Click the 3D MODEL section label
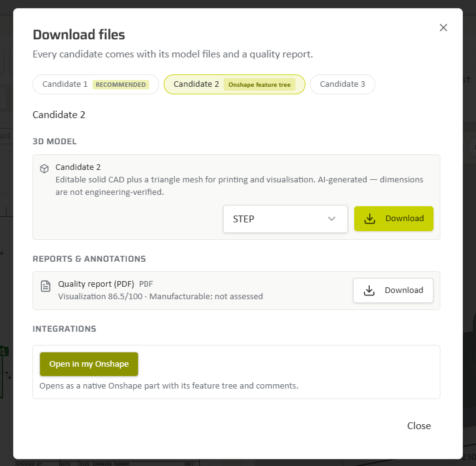The image size is (476, 466). [x=54, y=141]
